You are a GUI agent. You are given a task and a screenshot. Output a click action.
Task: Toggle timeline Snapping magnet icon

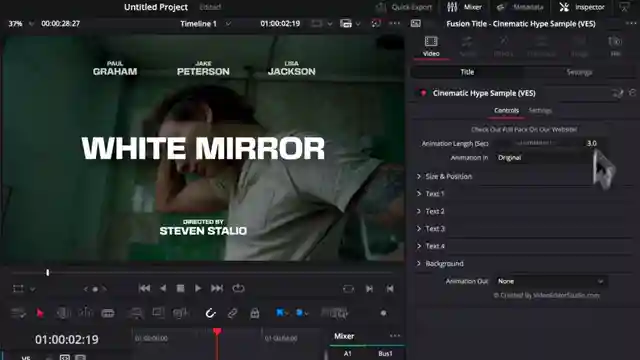coord(210,313)
